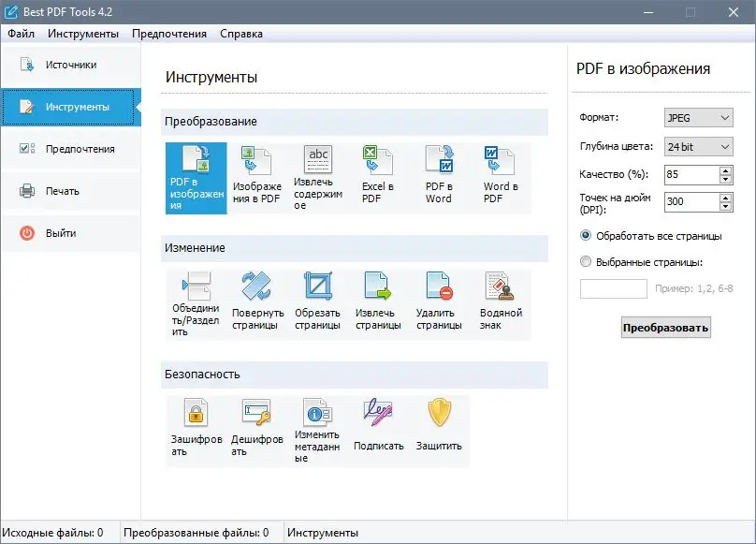Screen dimensions: 756x544
Task: Select the Объединить/Разделить tool
Action: 195,301
